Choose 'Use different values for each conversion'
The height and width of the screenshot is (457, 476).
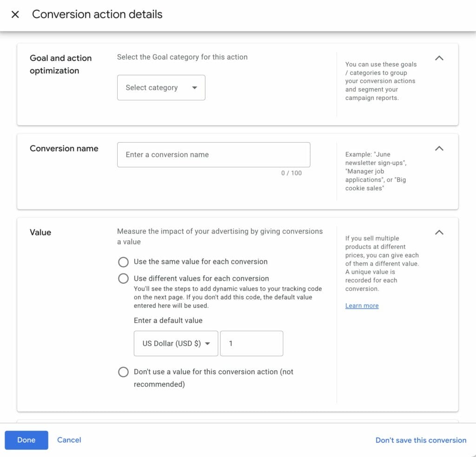click(x=123, y=279)
